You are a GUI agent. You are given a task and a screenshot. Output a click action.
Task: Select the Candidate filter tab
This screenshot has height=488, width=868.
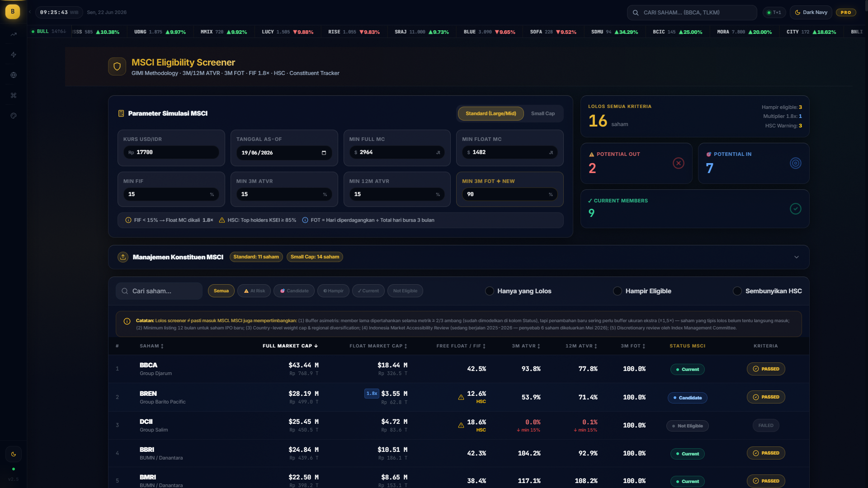click(294, 291)
